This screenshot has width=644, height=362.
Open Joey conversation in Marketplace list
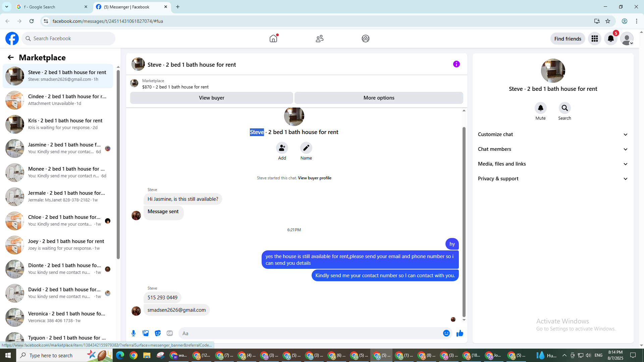click(x=58, y=245)
